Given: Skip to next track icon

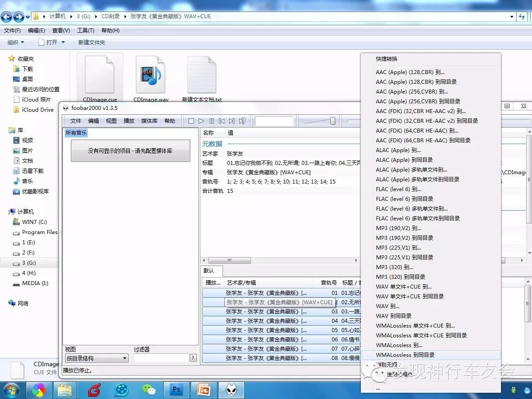Looking at the screenshot, I should [x=232, y=121].
